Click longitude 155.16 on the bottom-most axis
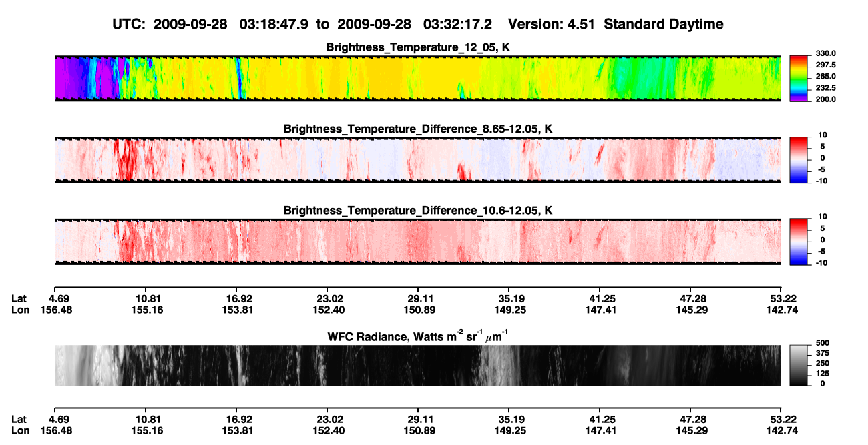868x445 pixels. 148,430
